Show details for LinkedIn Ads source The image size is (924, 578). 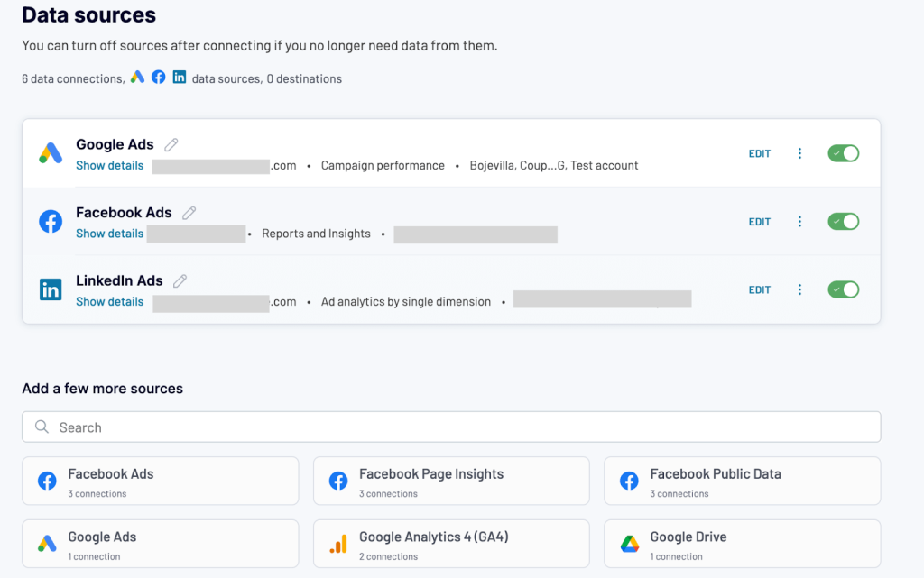coord(109,301)
